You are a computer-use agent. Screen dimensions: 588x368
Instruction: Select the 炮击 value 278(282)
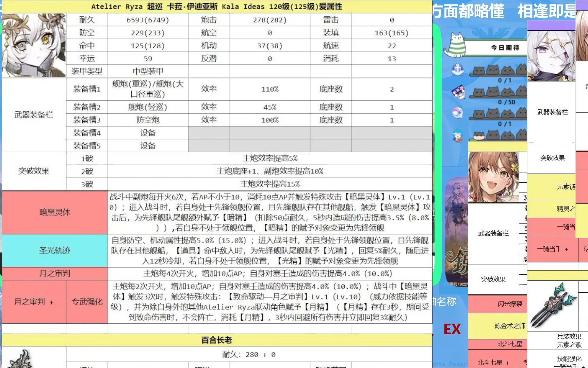coord(269,20)
